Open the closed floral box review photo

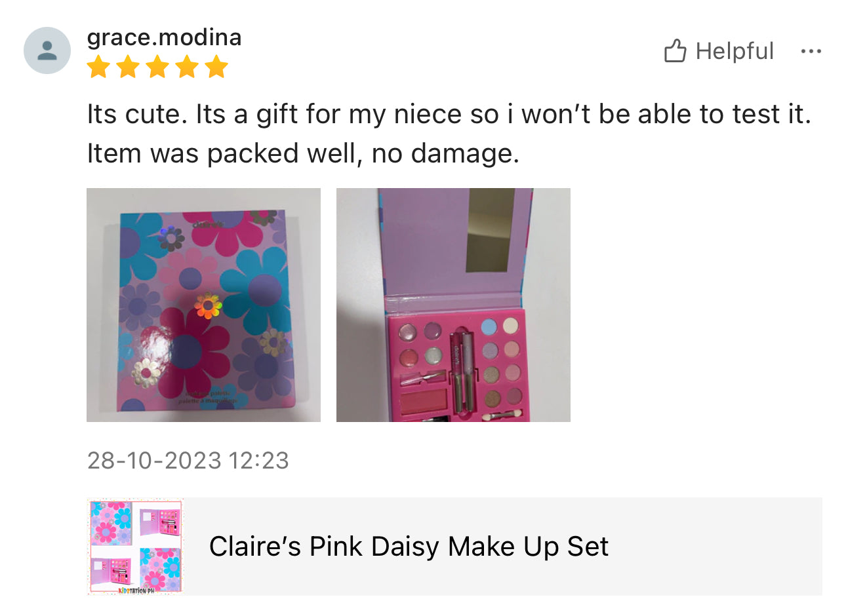203,305
